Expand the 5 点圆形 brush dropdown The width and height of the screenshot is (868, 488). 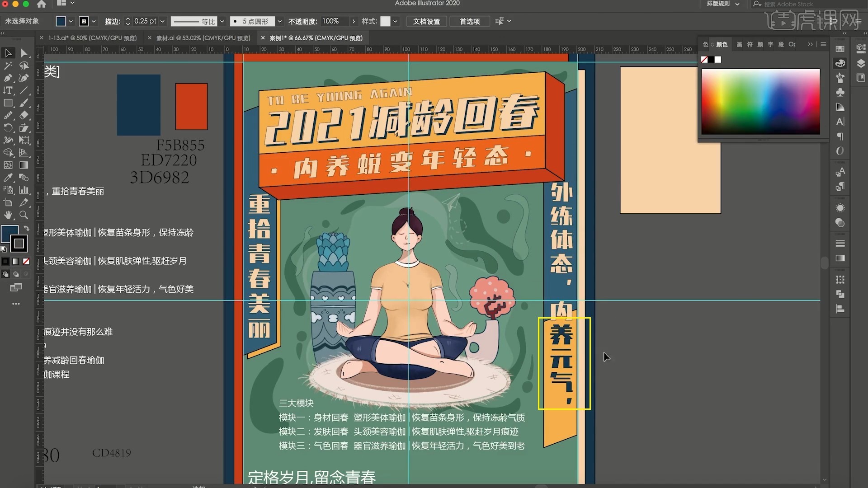[279, 21]
